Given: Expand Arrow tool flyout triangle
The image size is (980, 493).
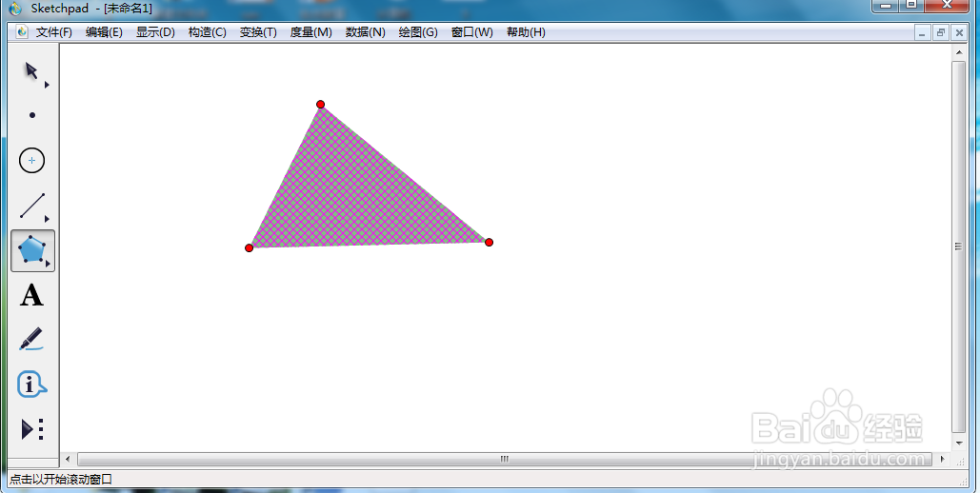Looking at the screenshot, I should pyautogui.click(x=47, y=85).
